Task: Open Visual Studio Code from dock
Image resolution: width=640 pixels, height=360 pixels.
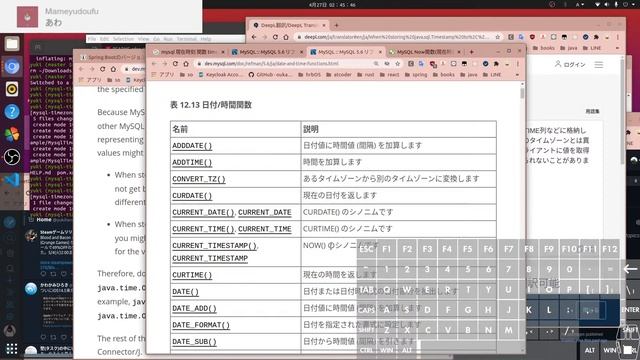Action: coord(12,180)
